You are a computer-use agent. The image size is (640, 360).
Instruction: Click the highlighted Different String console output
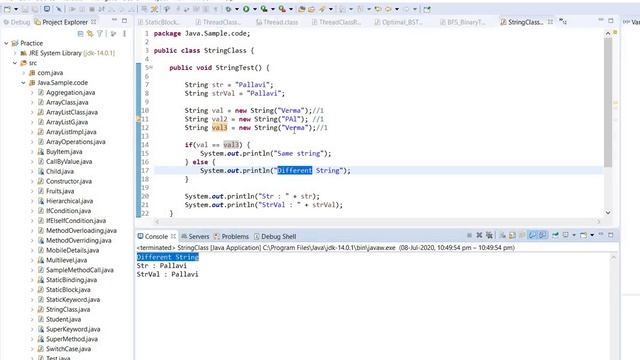click(167, 257)
